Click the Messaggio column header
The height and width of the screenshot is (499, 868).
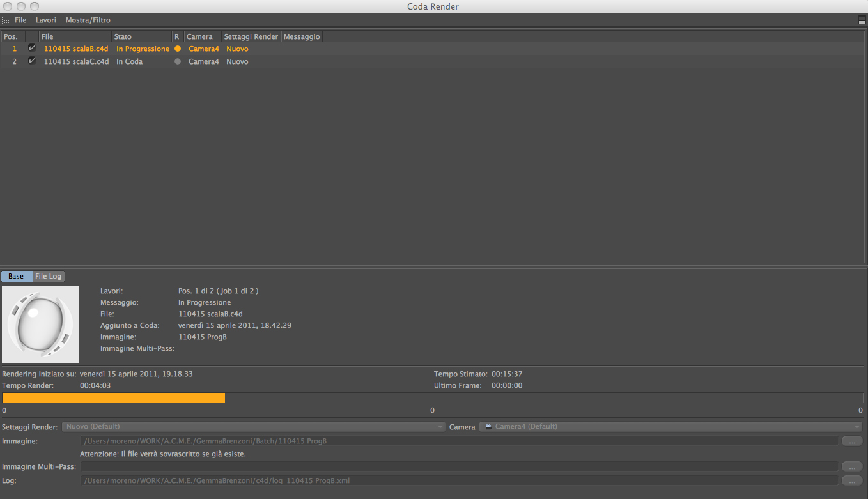tap(302, 36)
